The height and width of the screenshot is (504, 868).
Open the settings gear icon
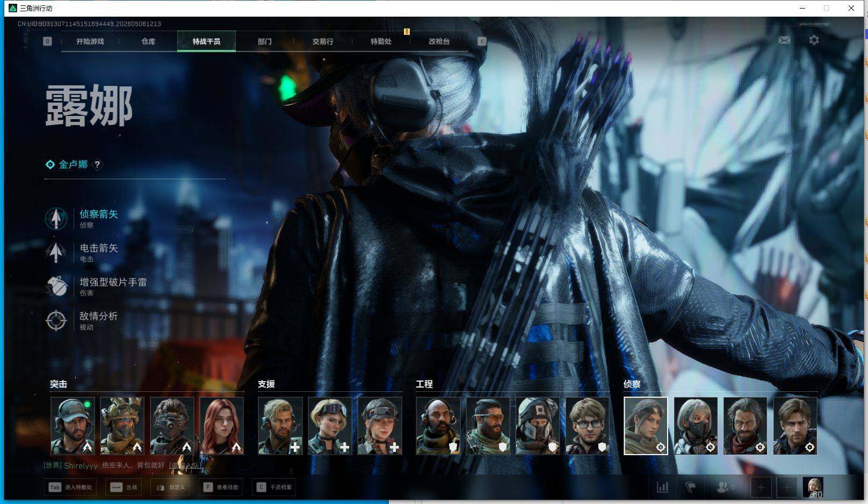point(814,40)
